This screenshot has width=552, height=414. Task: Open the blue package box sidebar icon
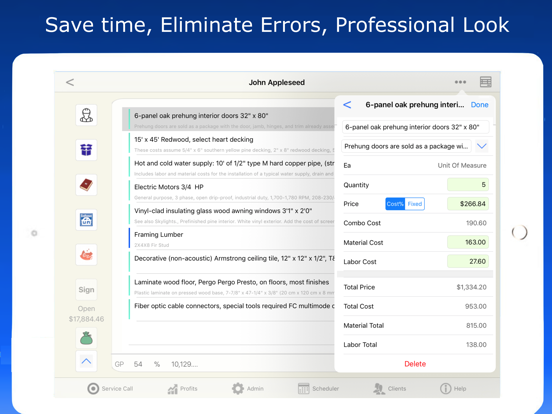[86, 150]
